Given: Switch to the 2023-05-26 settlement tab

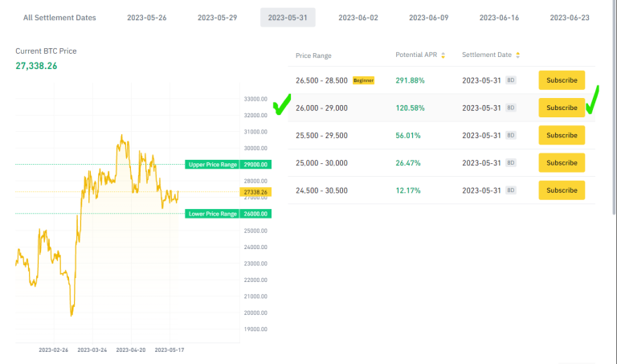Looking at the screenshot, I should tap(147, 17).
